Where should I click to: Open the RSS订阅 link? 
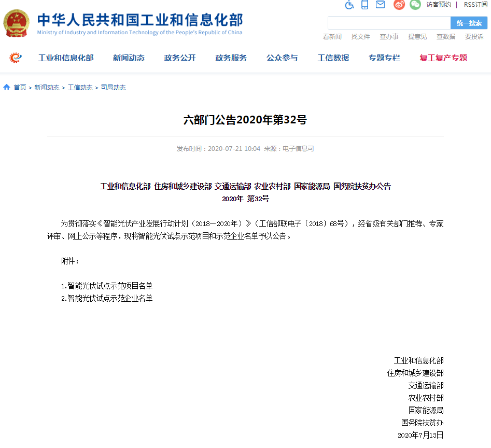point(475,5)
